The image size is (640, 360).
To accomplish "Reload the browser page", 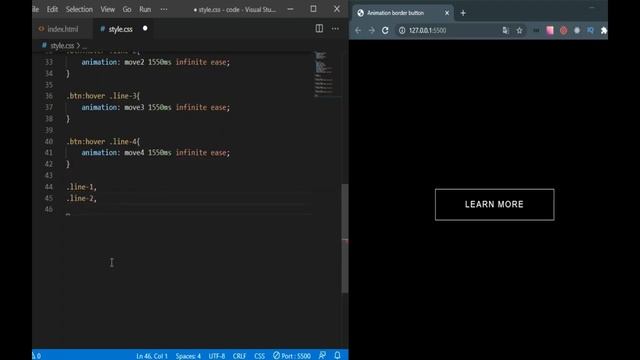I will pos(385,30).
